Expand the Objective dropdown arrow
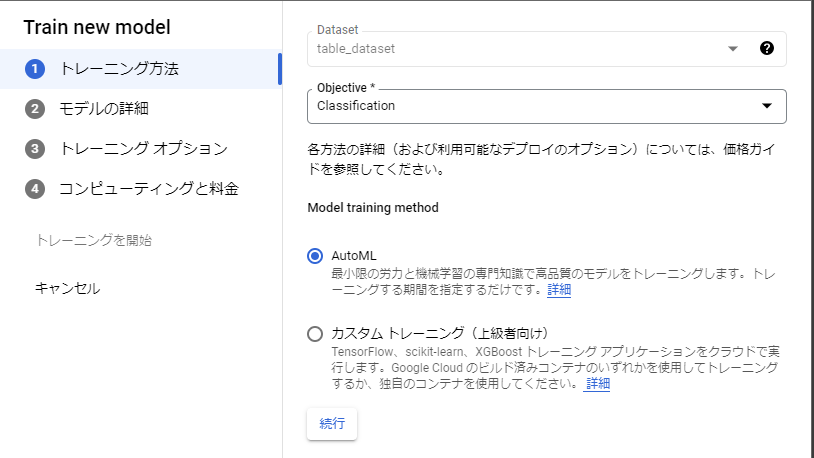Viewport: 814px width, 458px height. 767,106
